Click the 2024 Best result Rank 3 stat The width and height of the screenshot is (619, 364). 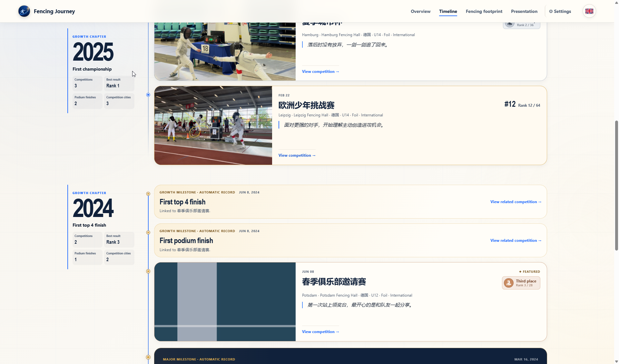[x=119, y=240]
